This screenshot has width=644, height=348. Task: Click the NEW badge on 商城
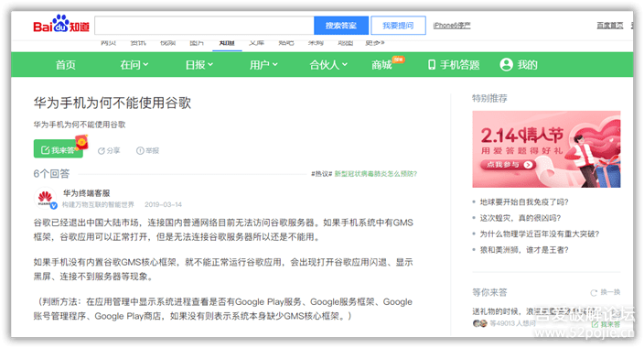pyautogui.click(x=398, y=60)
